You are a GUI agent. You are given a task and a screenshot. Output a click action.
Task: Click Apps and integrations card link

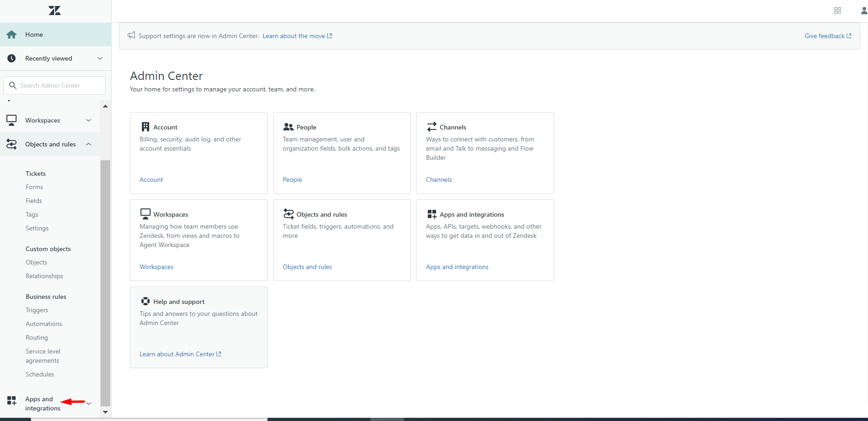coord(457,267)
